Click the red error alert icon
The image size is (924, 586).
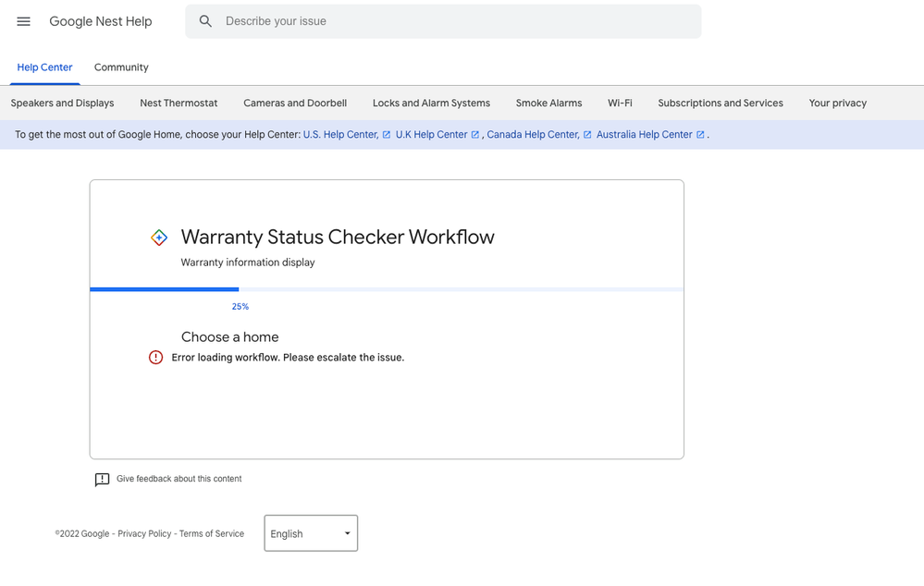pyautogui.click(x=155, y=358)
